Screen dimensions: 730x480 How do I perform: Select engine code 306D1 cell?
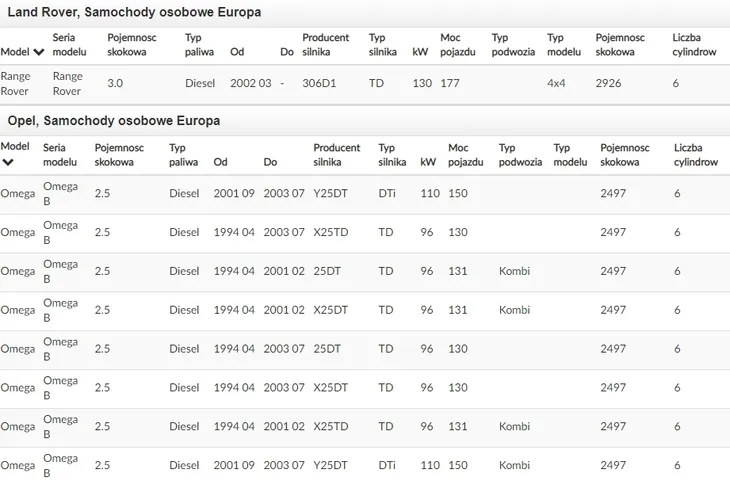point(319,83)
